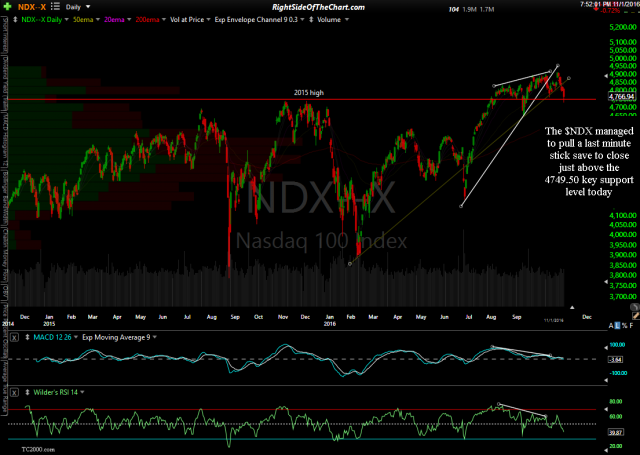
Task: Click scale arrow near MACD 100.00
Action: click(x=606, y=348)
